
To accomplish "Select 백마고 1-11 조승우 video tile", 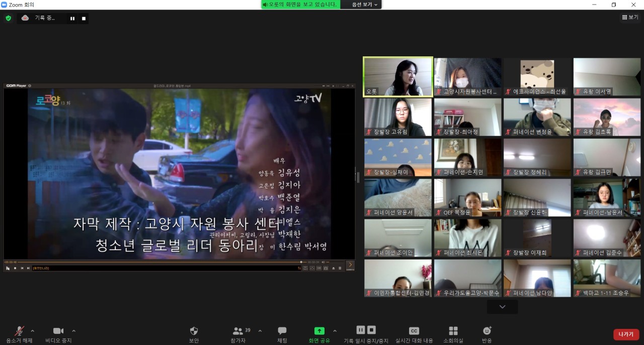I will pyautogui.click(x=607, y=278).
